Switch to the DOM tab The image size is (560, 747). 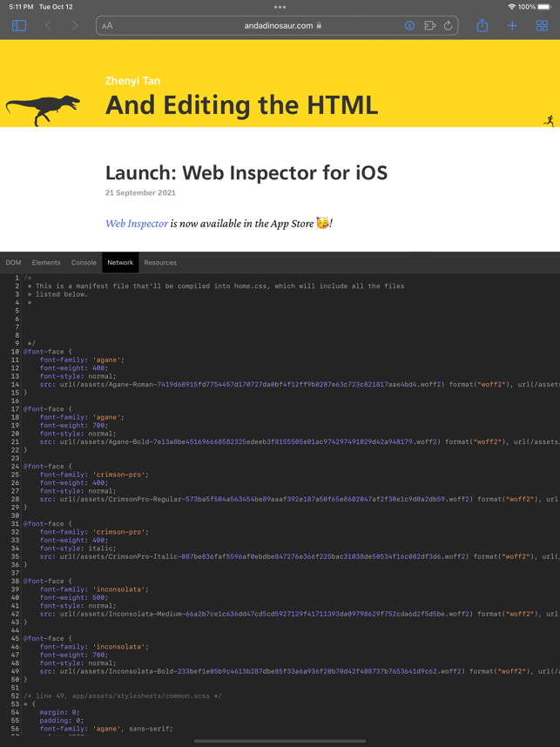[13, 263]
